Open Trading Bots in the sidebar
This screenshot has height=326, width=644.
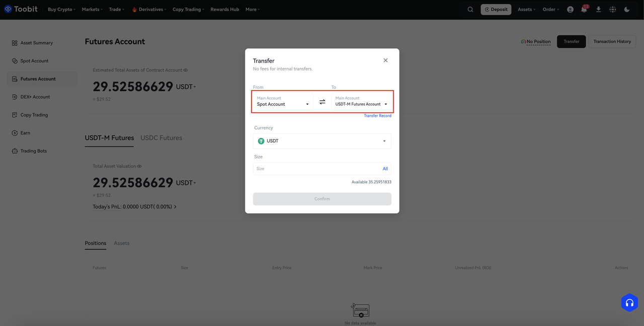(42, 151)
